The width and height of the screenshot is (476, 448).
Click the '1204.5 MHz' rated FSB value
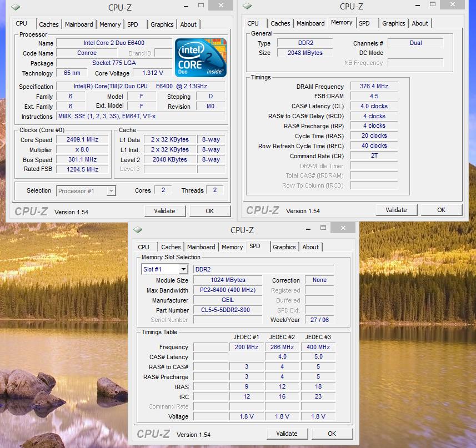pos(82,169)
